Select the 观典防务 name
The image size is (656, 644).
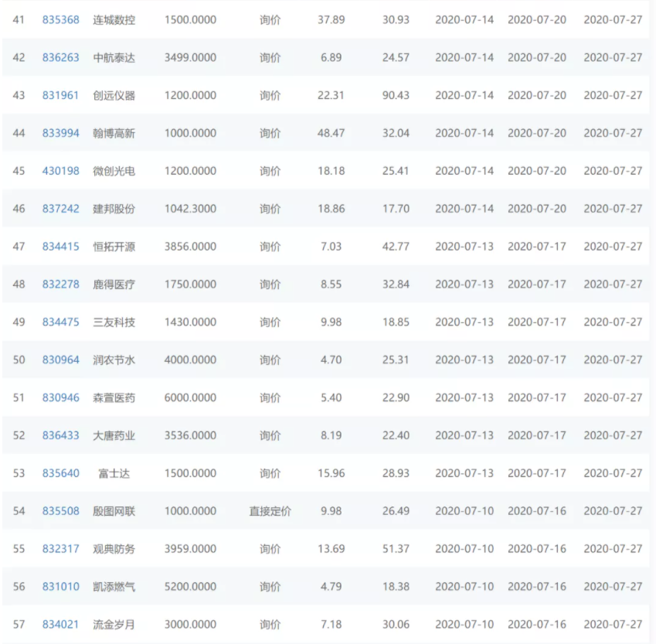pos(114,549)
